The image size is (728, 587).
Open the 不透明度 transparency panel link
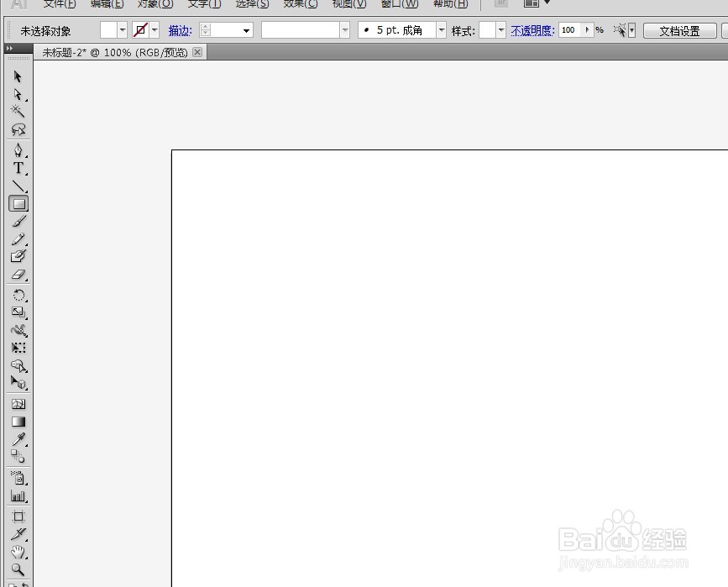(x=532, y=30)
